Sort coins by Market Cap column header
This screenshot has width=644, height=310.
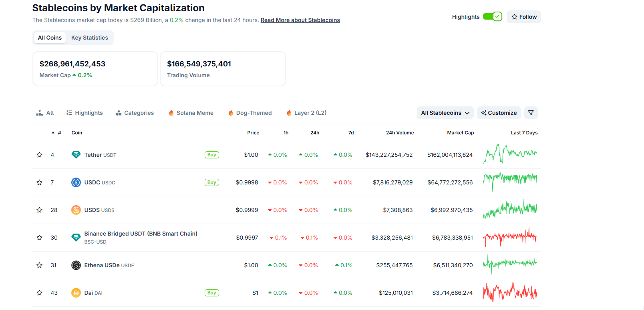point(460,133)
